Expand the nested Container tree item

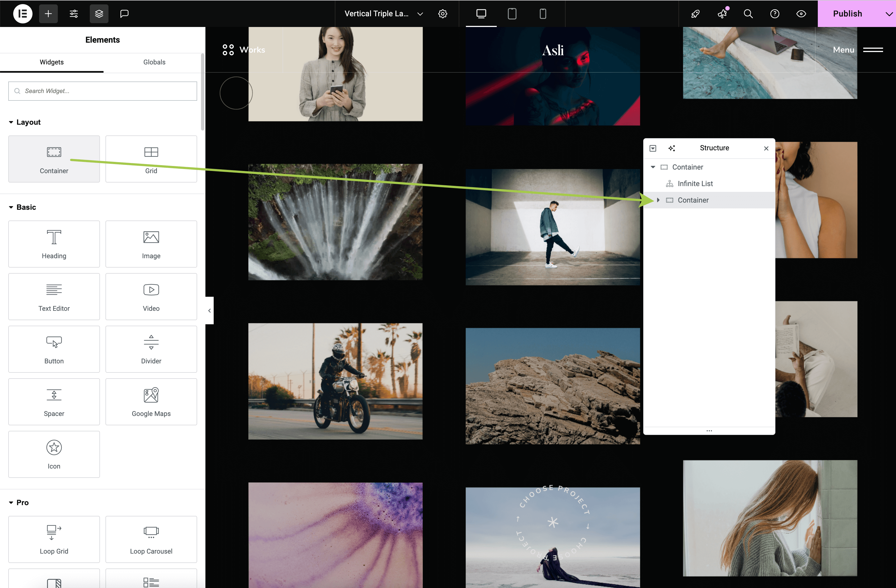tap(658, 200)
